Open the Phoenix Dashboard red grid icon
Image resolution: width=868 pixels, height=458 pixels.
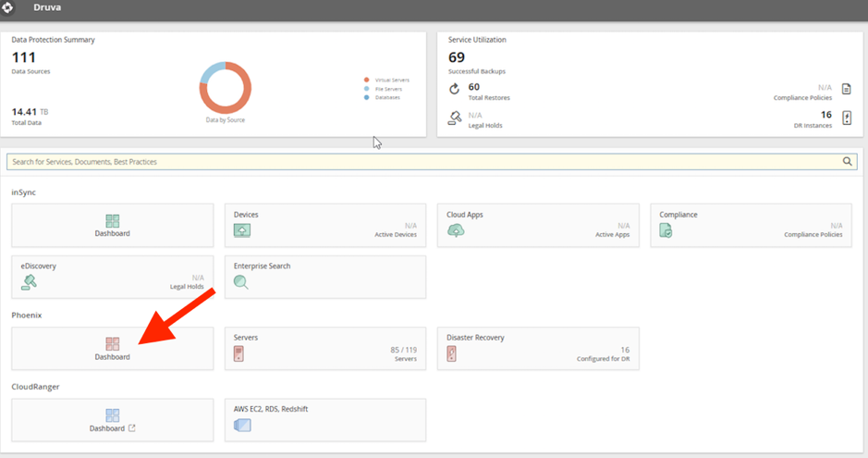click(x=113, y=344)
